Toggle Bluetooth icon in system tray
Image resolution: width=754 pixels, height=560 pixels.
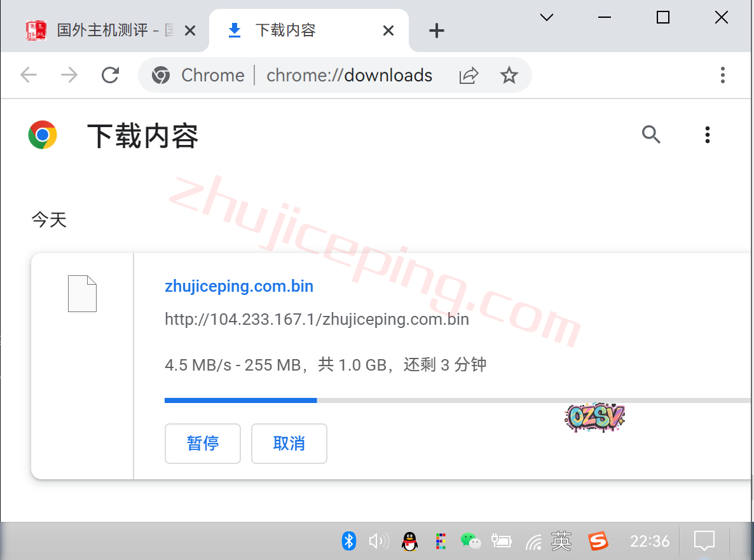[x=348, y=541]
